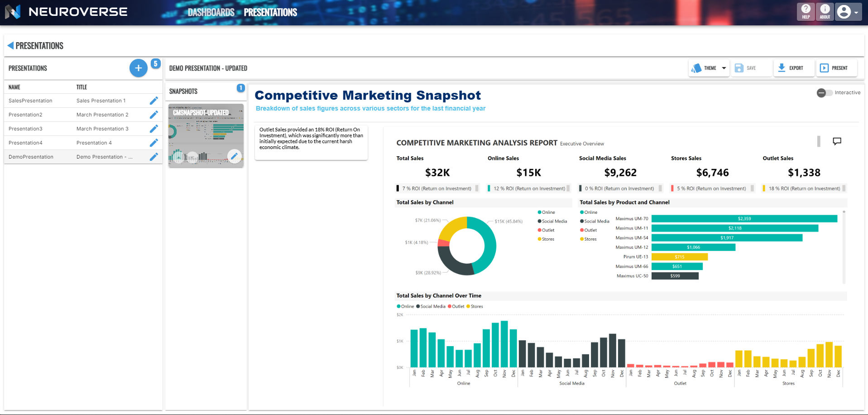Select the CMSnapshot-Updated thumbnail
This screenshot has height=415, width=868.
(206, 135)
